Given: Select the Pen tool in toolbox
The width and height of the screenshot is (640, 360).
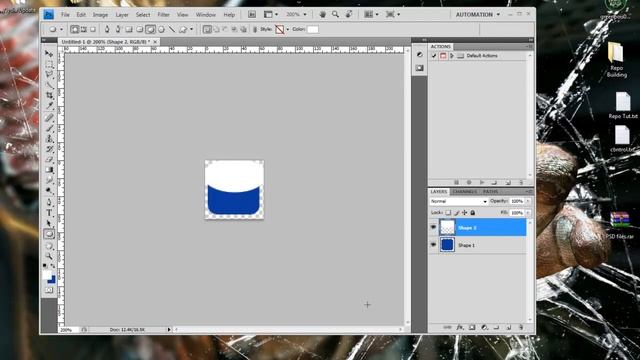Looking at the screenshot, I should (x=49, y=202).
